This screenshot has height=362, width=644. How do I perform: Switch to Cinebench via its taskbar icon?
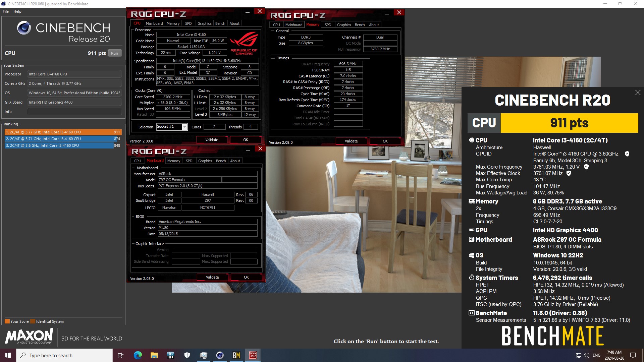click(x=220, y=355)
